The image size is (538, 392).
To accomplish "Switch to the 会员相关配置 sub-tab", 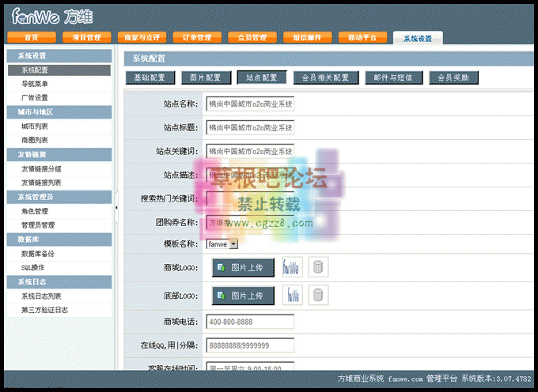I will (x=326, y=77).
